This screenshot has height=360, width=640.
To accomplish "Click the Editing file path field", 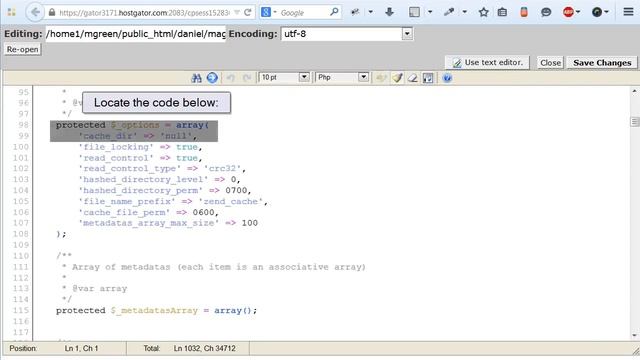I will (136, 34).
